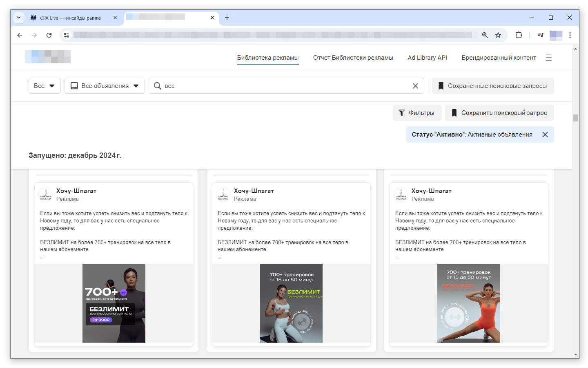Viewport: 588px width, 368px height.
Task: Open tab search dropdown arrow
Action: [19, 18]
